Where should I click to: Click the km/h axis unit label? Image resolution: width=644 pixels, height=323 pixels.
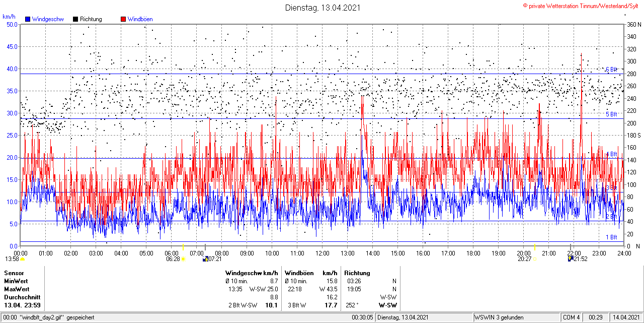pos(9,17)
